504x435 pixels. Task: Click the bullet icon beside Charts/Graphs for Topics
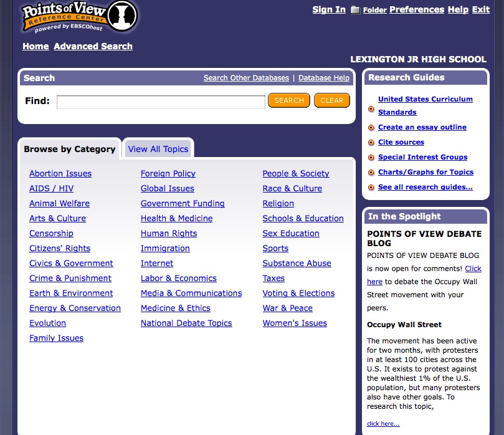coord(371,172)
